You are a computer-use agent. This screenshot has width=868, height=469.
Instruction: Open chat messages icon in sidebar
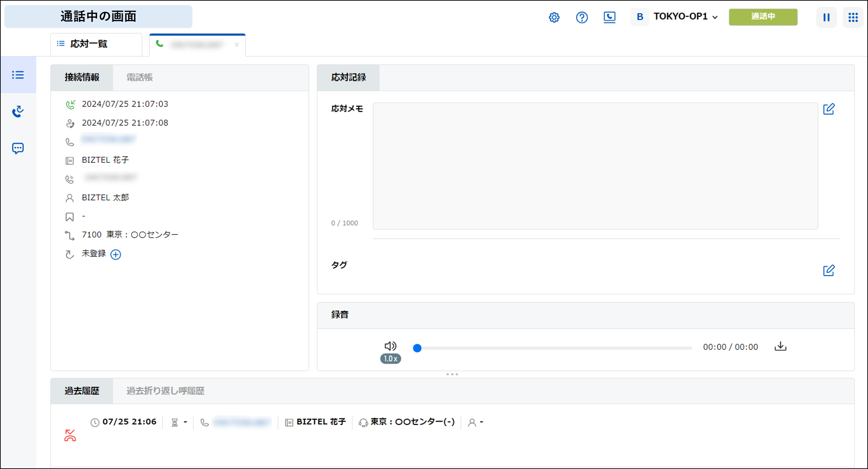18,148
